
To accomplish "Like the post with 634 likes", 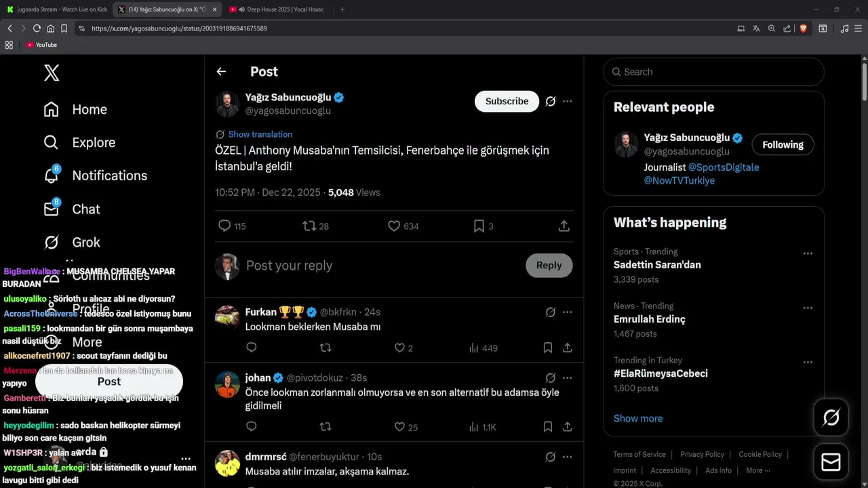I will pyautogui.click(x=394, y=226).
